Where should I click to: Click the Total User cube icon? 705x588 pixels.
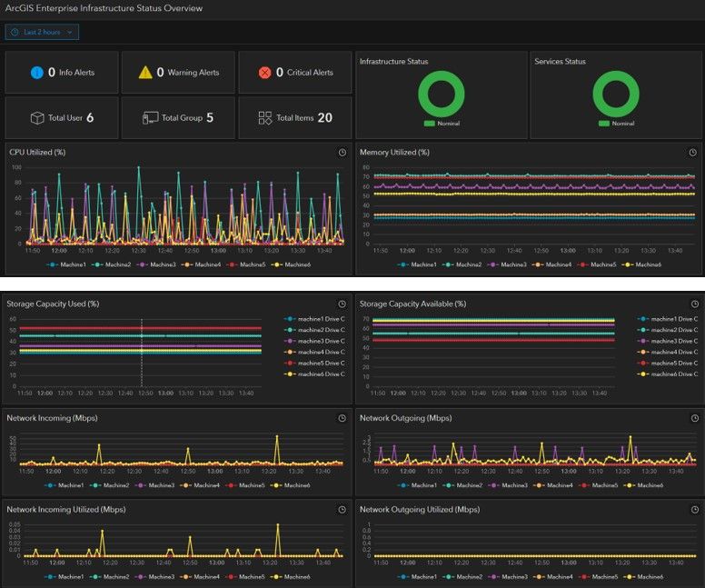click(37, 118)
